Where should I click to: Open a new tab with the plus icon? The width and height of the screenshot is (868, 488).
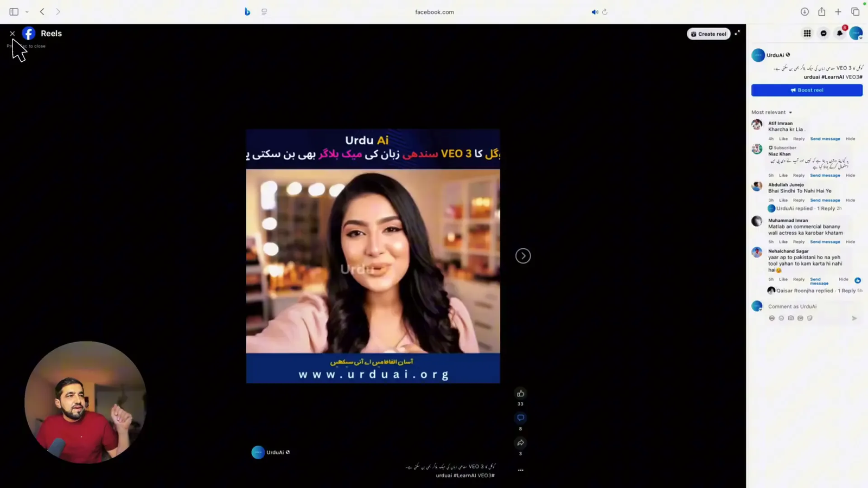(838, 12)
